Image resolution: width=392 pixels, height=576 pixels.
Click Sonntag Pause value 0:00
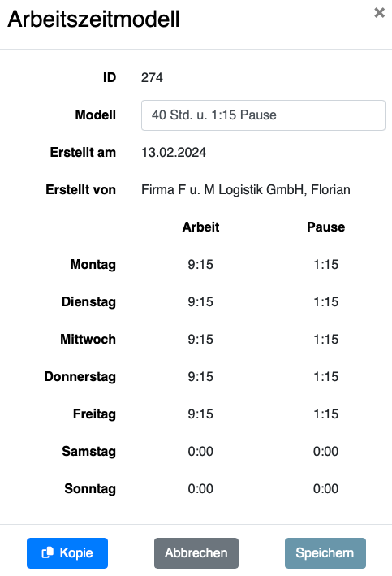326,489
